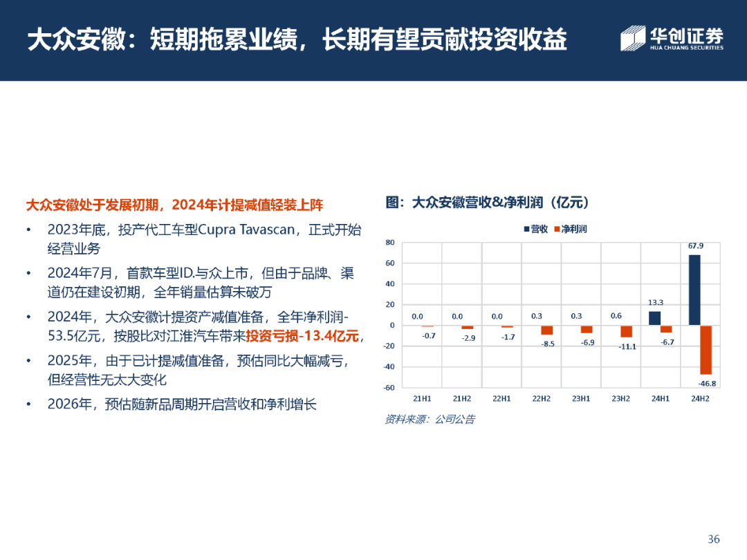Image resolution: width=747 pixels, height=560 pixels.
Task: Click the 80 value on the y-axis
Action: [389, 243]
